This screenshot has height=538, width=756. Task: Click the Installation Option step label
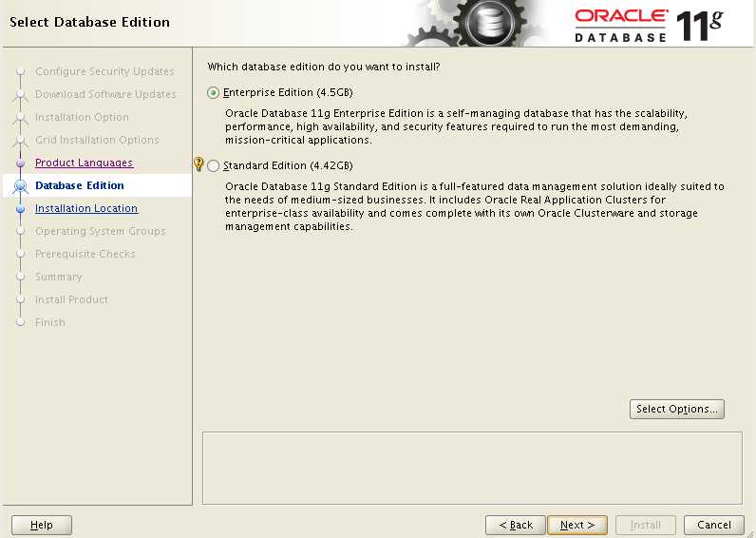(82, 117)
